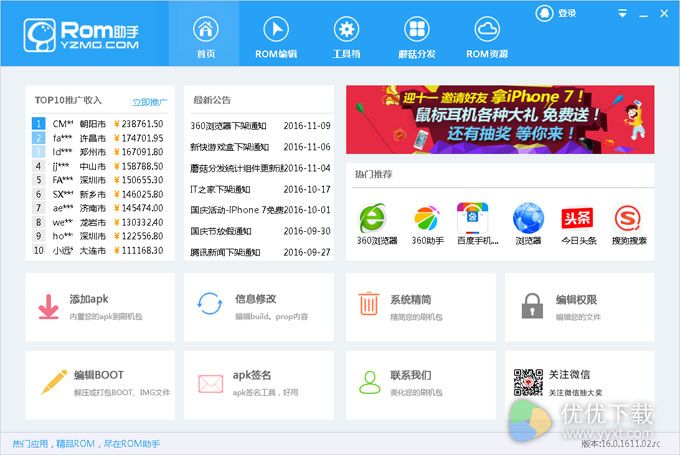Click the amount ¥150655.30
Image resolution: width=680 pixels, height=455 pixels.
[139, 180]
